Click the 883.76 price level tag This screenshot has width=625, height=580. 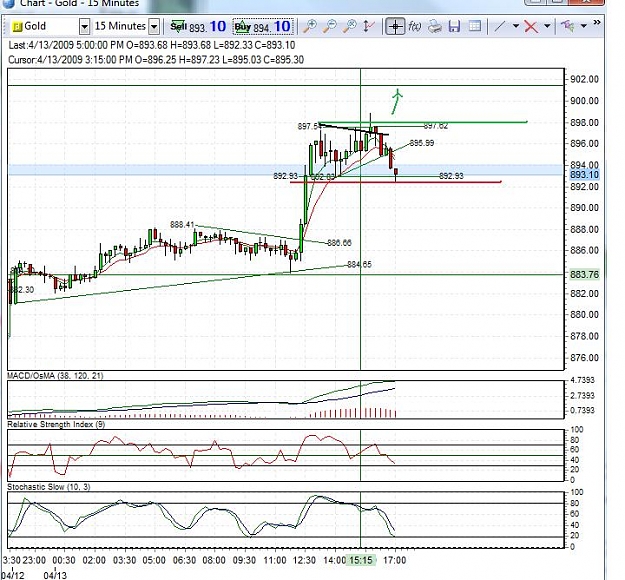(584, 275)
